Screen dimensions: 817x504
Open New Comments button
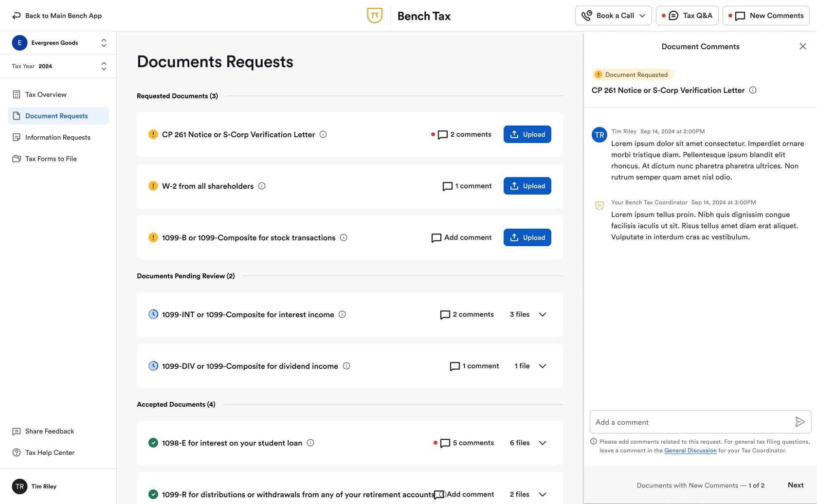pyautogui.click(x=766, y=16)
